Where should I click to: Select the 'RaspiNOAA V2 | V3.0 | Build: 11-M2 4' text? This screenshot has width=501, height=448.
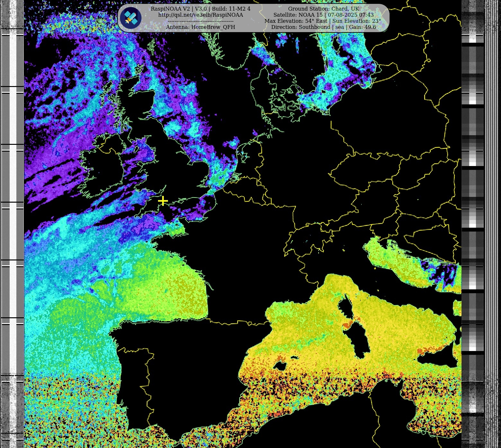201,9
